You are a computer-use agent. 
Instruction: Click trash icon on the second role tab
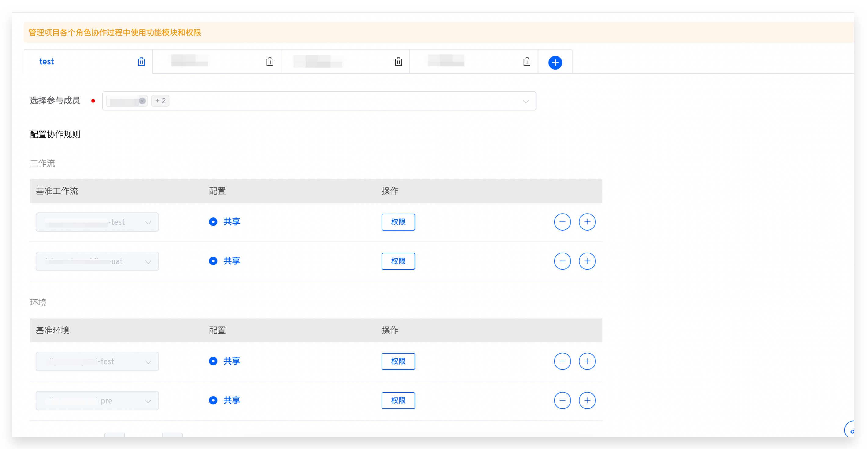[269, 62]
